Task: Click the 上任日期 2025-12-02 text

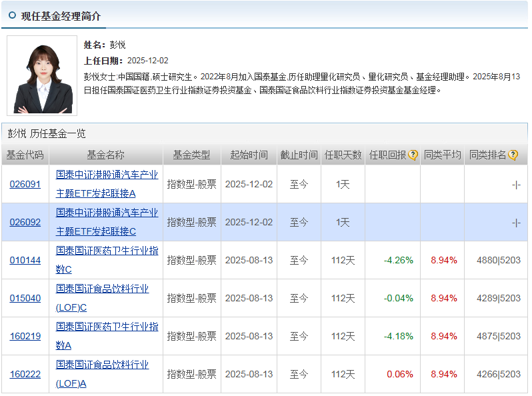Action: (126, 61)
